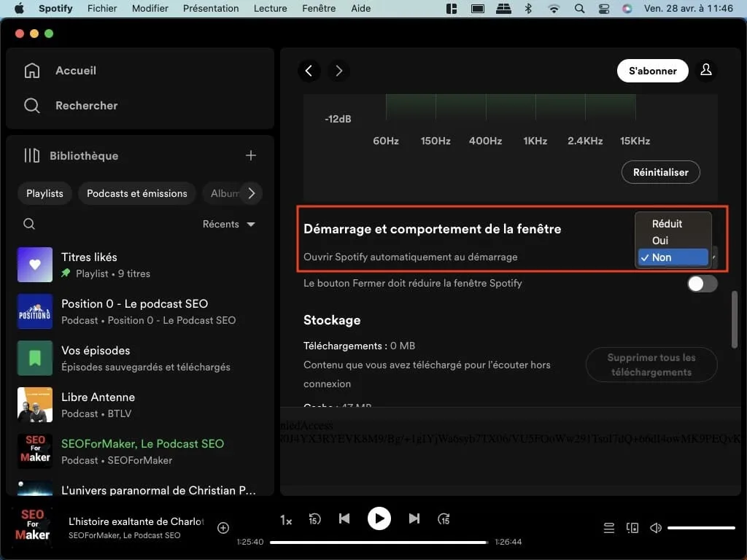Mute audio with the speaker icon
Viewport: 747px width, 560px height.
(x=655, y=527)
